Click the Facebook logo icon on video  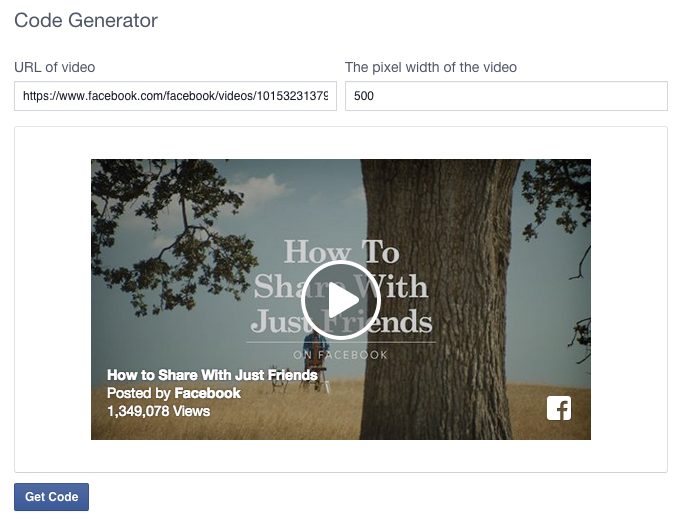pyautogui.click(x=559, y=408)
